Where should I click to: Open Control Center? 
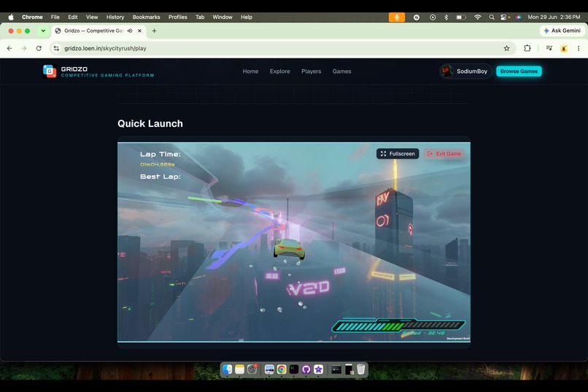(505, 18)
